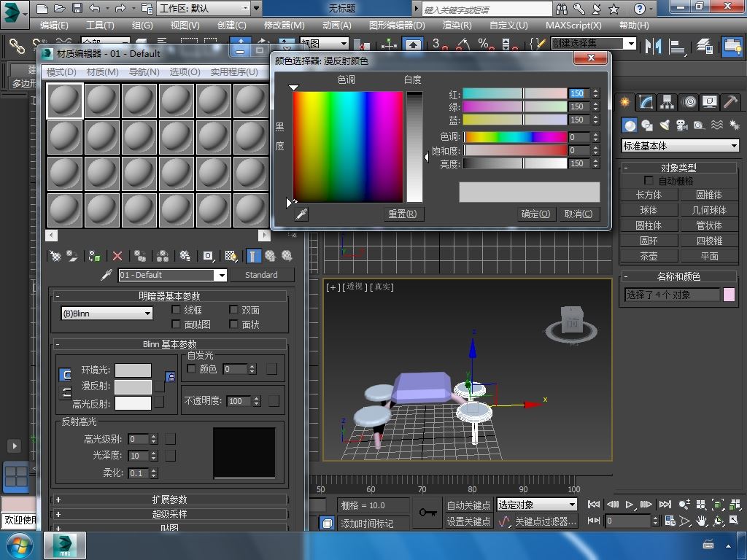Image resolution: width=747 pixels, height=560 pixels.
Task: Open the 创建选择集 selection set dropdown
Action: pyautogui.click(x=631, y=44)
